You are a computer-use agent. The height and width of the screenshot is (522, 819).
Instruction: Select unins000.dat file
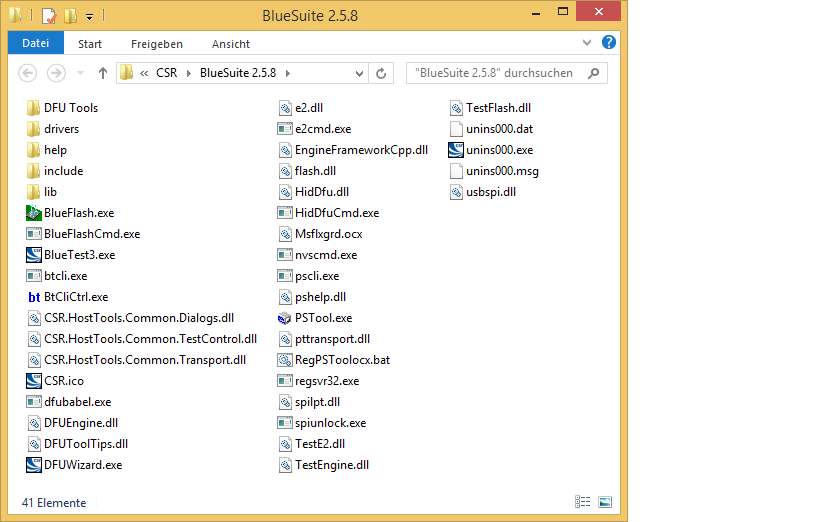click(491, 129)
